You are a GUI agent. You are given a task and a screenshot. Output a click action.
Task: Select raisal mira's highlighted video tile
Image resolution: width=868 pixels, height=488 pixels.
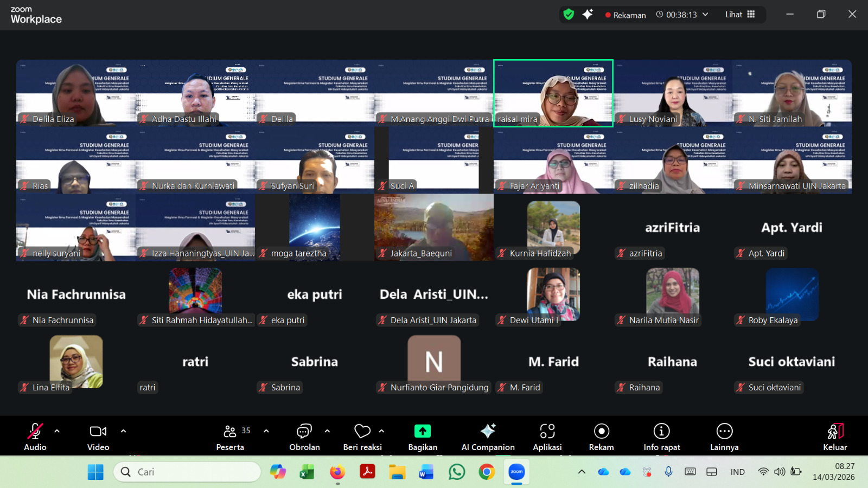(x=553, y=92)
